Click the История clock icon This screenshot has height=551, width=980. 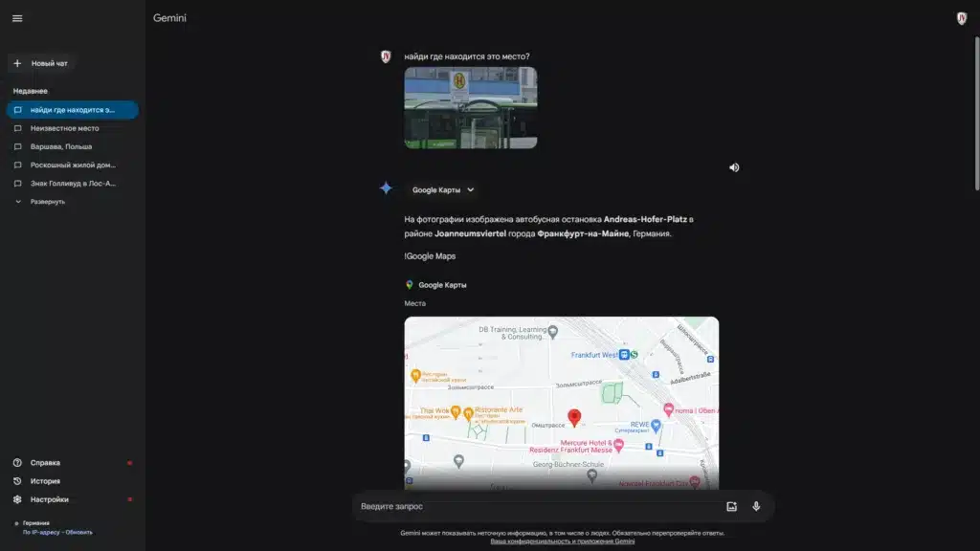point(17,481)
